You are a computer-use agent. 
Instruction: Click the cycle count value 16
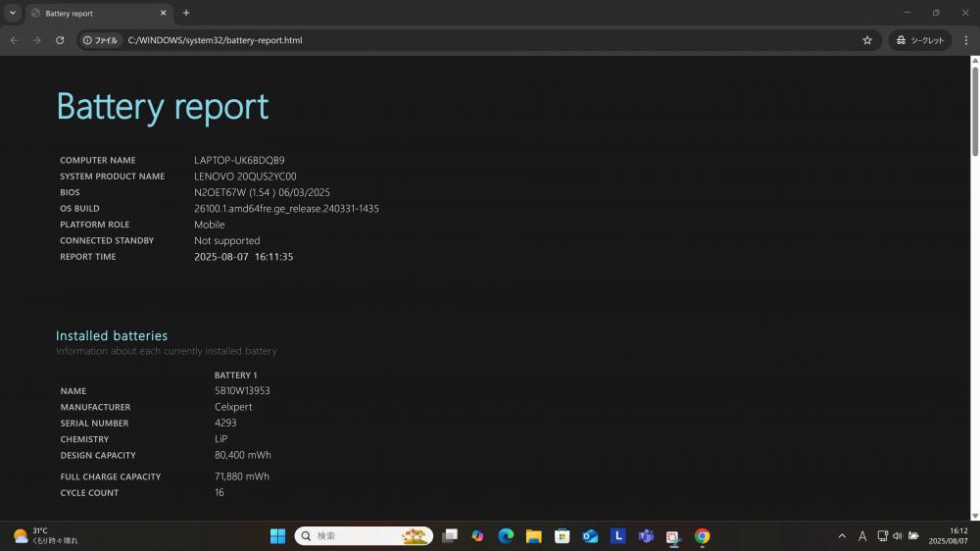pyautogui.click(x=220, y=492)
